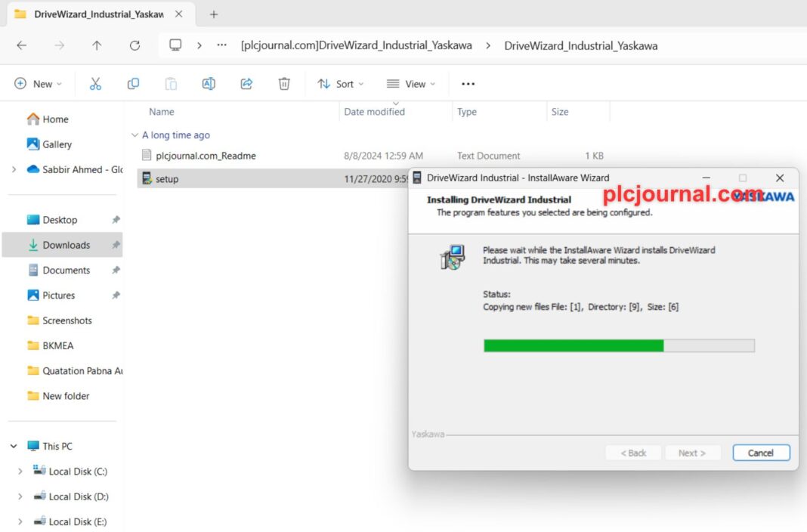Open Gallery in the navigation pane
Image resolution: width=807 pixels, height=532 pixels.
click(x=57, y=144)
